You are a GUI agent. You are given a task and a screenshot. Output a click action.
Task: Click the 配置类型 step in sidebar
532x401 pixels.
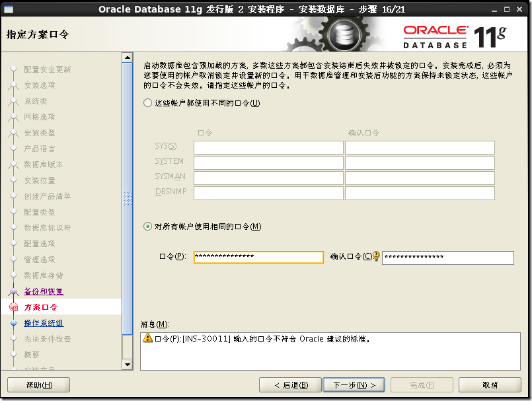pos(40,212)
